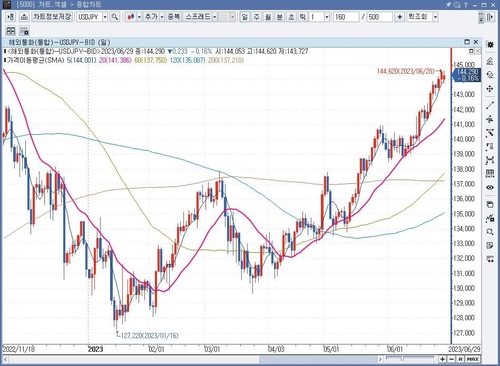Screen dimensions: 500x366
Task: Maximize the price sub-chart region icon
Action: click(x=471, y=51)
